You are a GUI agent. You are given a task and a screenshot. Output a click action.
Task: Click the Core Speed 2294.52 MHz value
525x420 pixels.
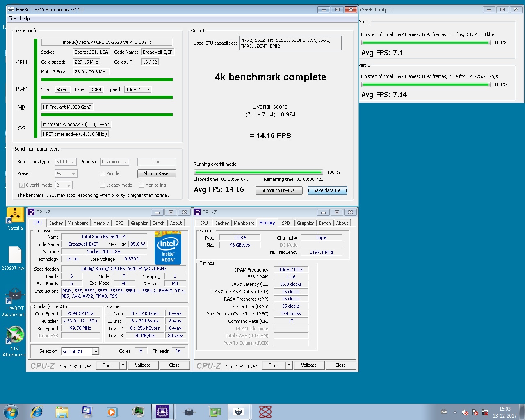[x=80, y=313]
